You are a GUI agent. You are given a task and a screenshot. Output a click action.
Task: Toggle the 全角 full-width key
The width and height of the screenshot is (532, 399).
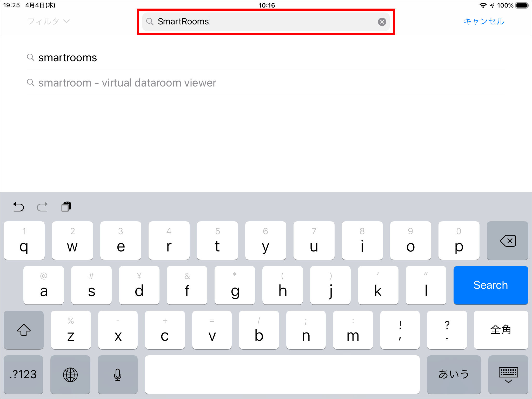[x=501, y=330]
